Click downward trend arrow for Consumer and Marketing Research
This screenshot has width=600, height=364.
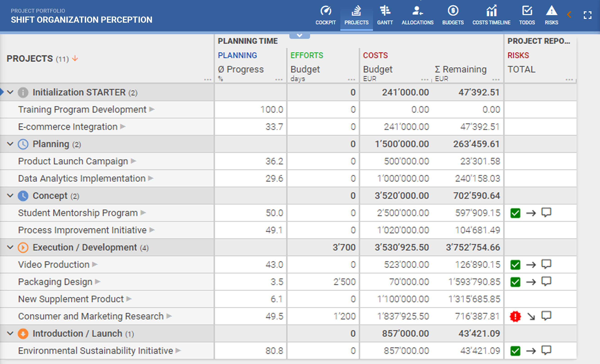tap(531, 316)
